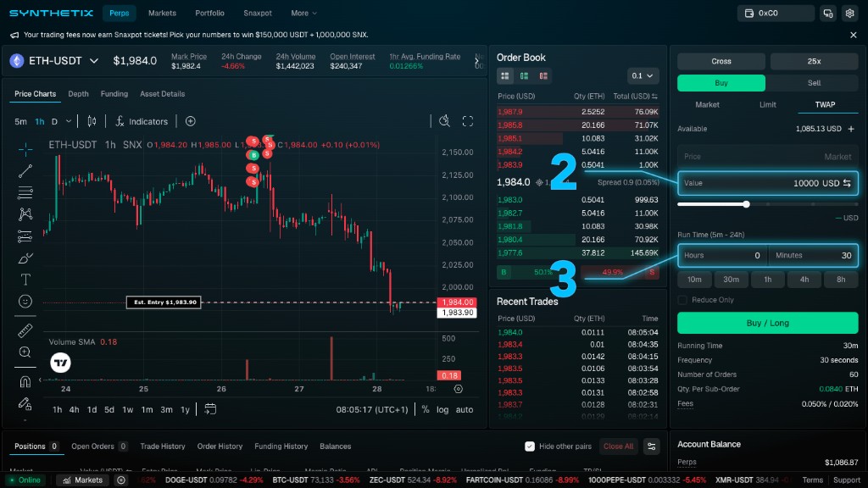The width and height of the screenshot is (868, 488).
Task: Open the wallet 0xC0 account button
Action: pyautogui.click(x=776, y=14)
